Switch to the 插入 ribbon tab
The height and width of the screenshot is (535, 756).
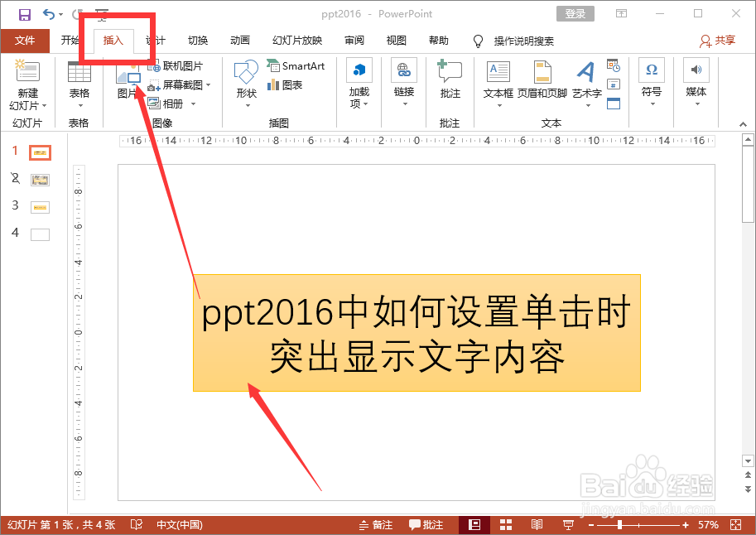click(113, 41)
